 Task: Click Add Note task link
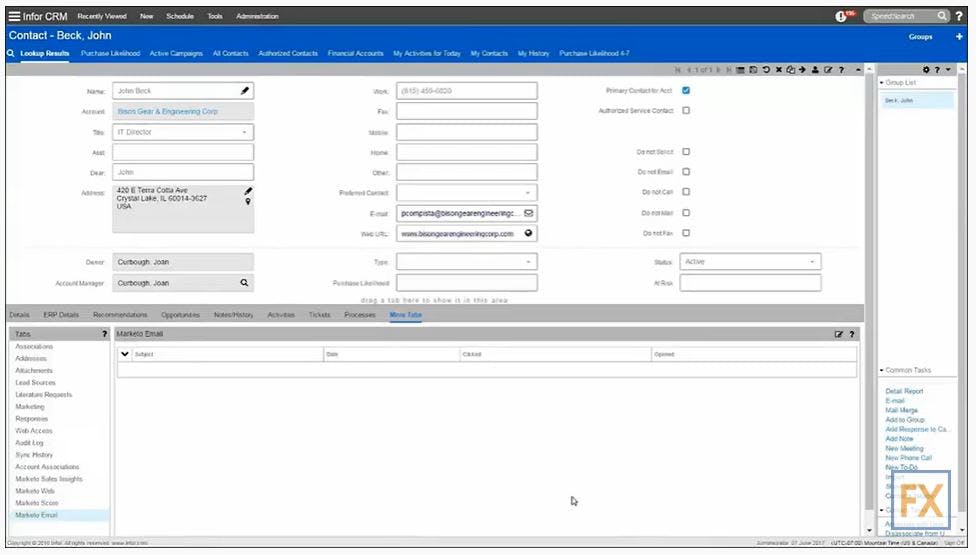pyautogui.click(x=899, y=439)
